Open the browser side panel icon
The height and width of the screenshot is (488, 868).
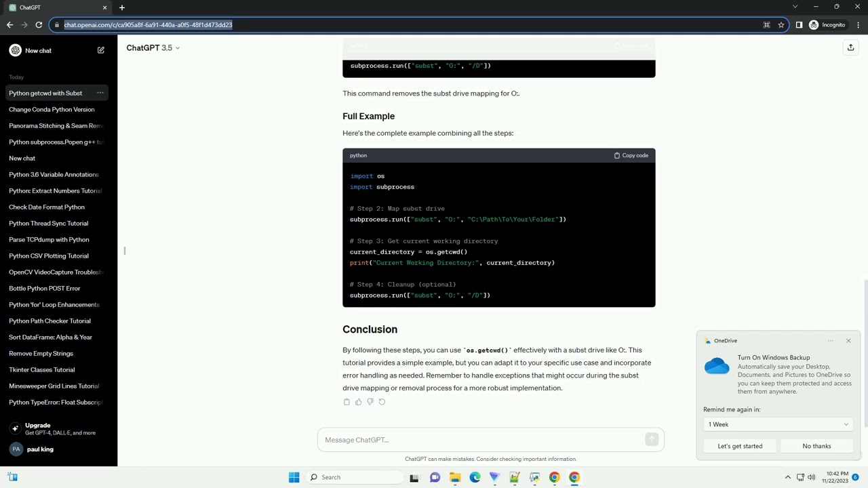click(x=799, y=25)
